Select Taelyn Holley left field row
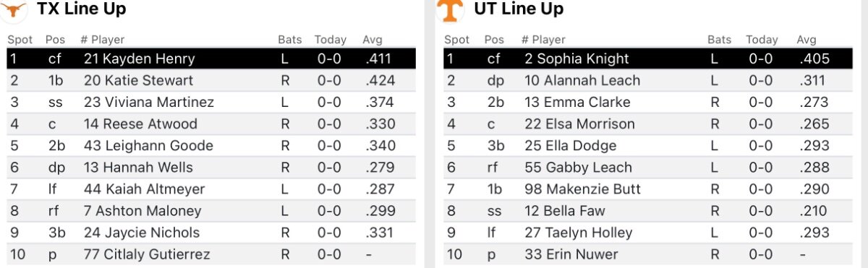The image size is (868, 268). [647, 233]
